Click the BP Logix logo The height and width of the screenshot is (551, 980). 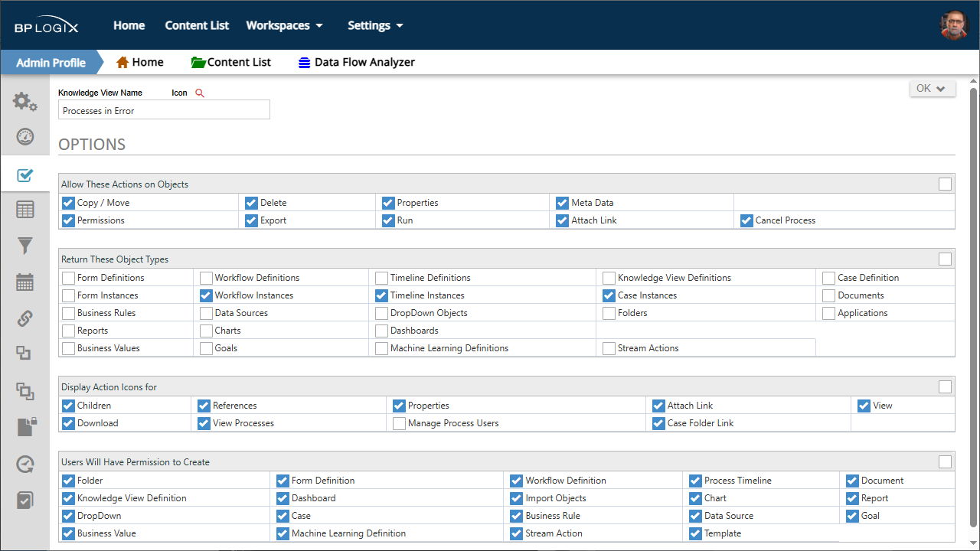tap(46, 25)
